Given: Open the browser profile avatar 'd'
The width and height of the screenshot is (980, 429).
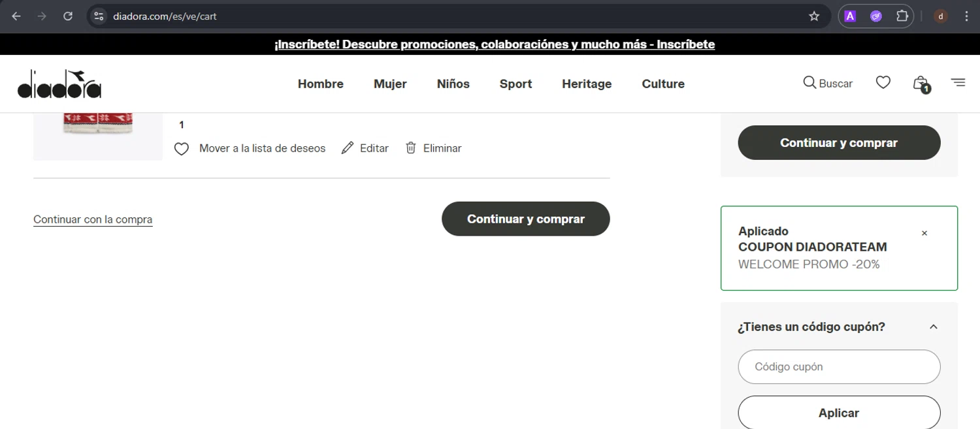Looking at the screenshot, I should (x=941, y=16).
